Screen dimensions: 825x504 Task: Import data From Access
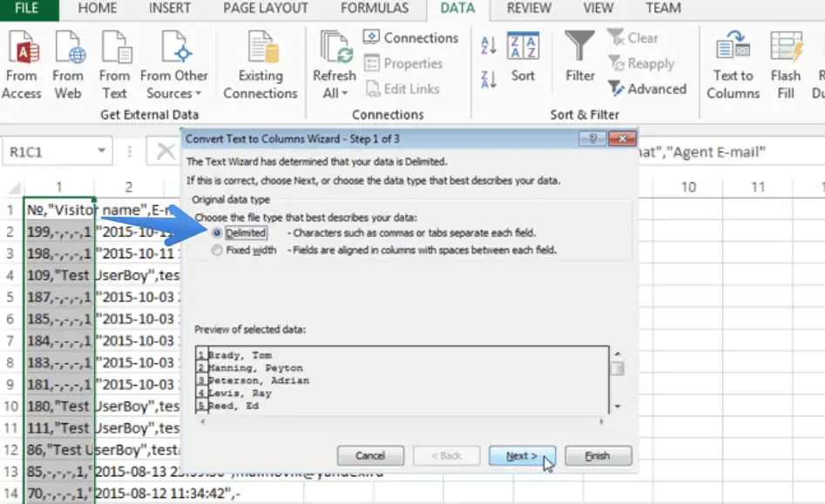(22, 64)
